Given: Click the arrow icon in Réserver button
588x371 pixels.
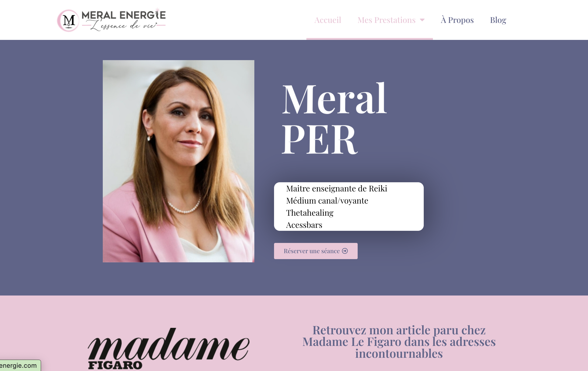Looking at the screenshot, I should (x=345, y=251).
